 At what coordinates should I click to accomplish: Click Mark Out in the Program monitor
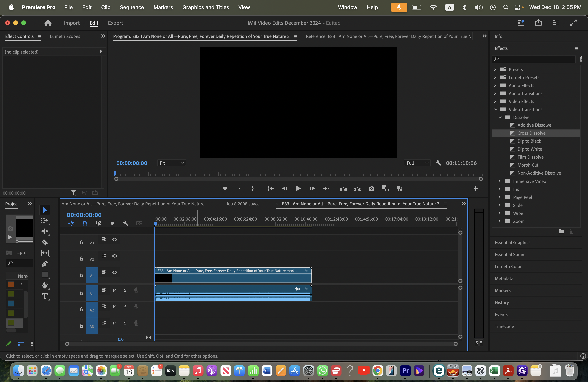click(252, 189)
